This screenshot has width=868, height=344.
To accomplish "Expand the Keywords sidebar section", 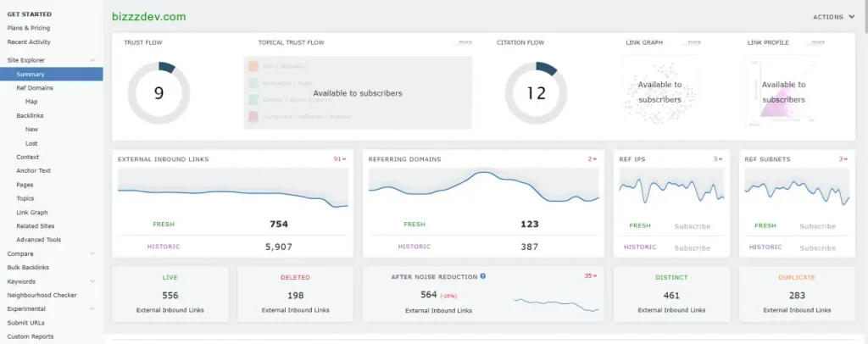I will [x=92, y=281].
